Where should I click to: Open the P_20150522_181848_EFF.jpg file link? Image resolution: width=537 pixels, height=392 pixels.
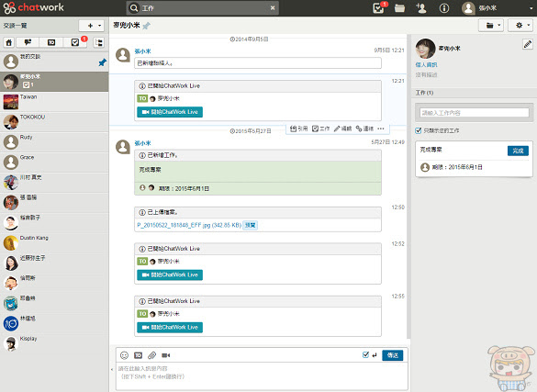[x=189, y=225]
